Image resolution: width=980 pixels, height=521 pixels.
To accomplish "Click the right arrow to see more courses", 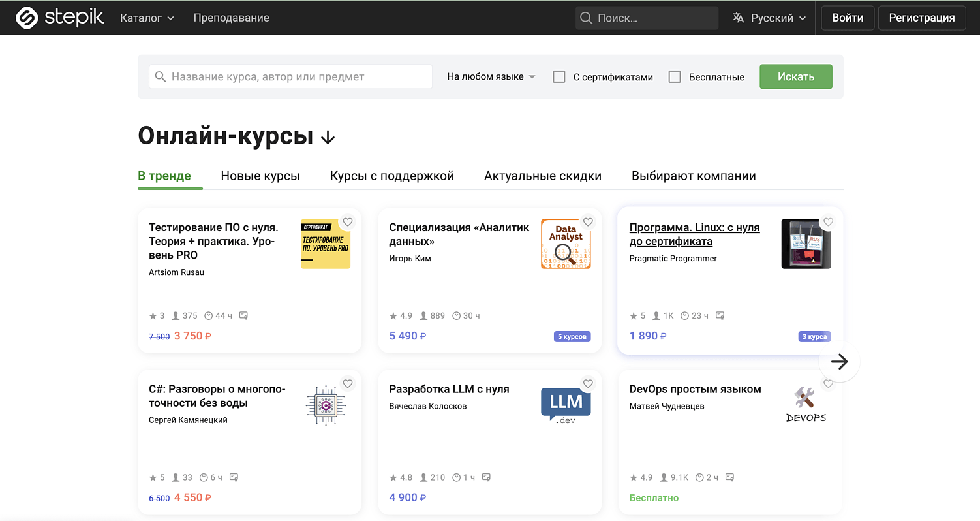I will point(839,361).
